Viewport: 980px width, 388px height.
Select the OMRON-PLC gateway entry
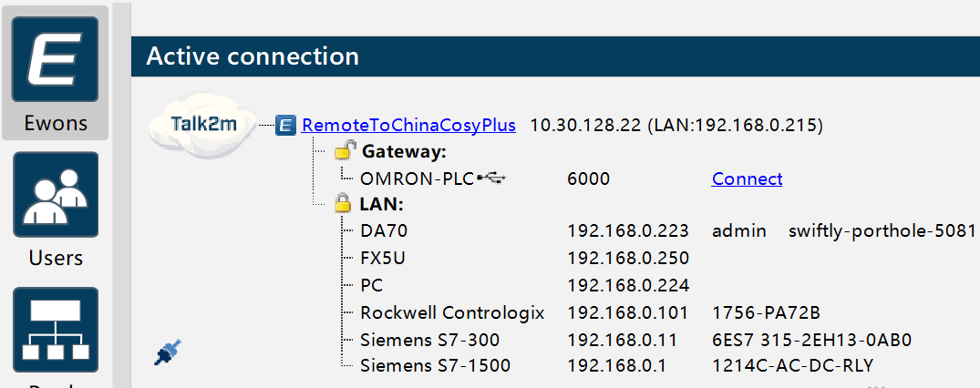coord(418,179)
